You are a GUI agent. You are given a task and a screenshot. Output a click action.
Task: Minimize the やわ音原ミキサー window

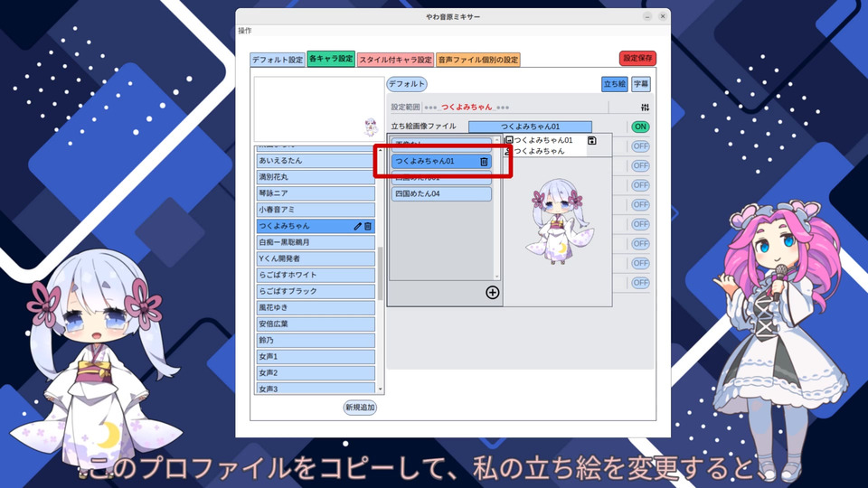click(x=647, y=16)
